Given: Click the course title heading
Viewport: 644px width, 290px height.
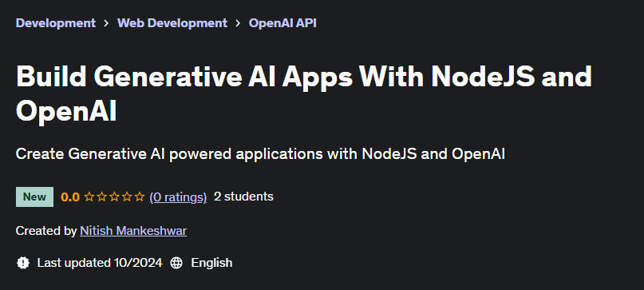Looking at the screenshot, I should (304, 94).
